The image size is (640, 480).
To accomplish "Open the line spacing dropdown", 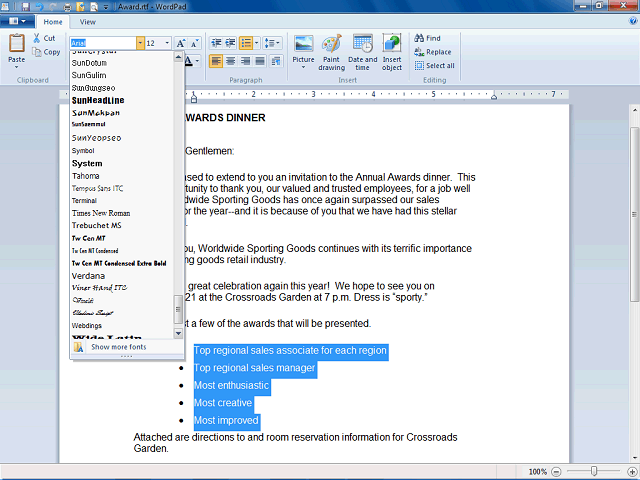I will pos(272,43).
